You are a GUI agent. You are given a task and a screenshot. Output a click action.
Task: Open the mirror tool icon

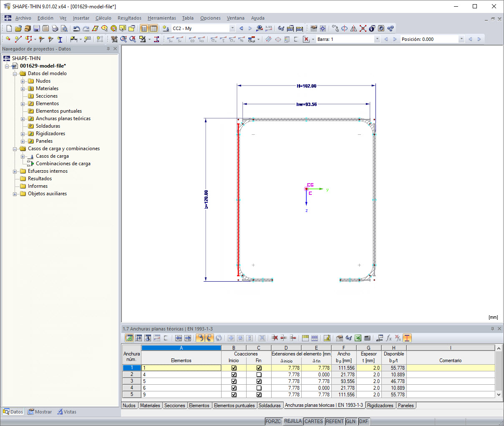tap(354, 28)
